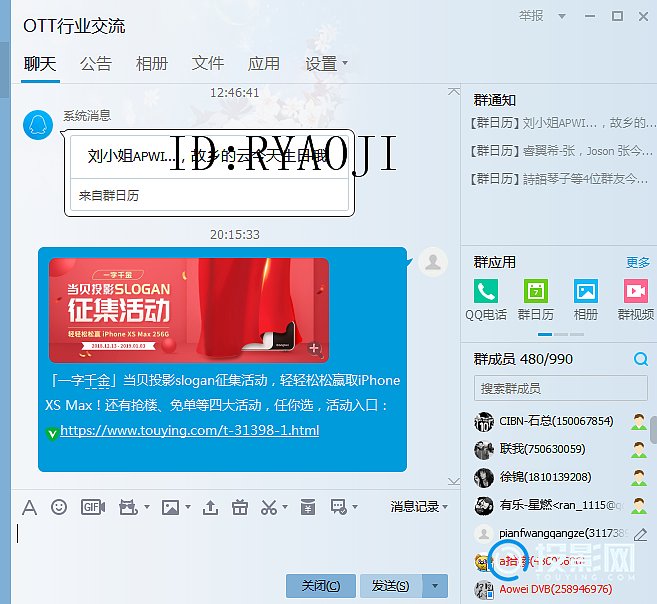Open 相册 app in 群应用 panel
657x604 pixels.
pyautogui.click(x=586, y=300)
